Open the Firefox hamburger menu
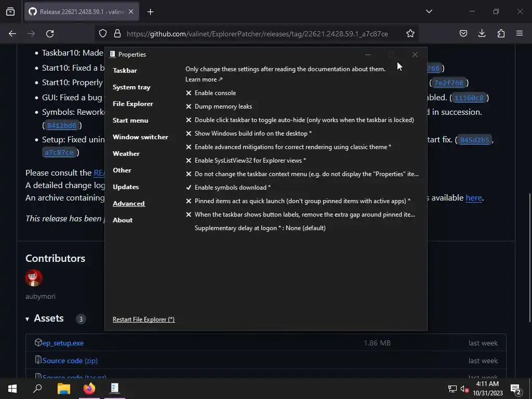The width and height of the screenshot is (532, 399). [520, 34]
